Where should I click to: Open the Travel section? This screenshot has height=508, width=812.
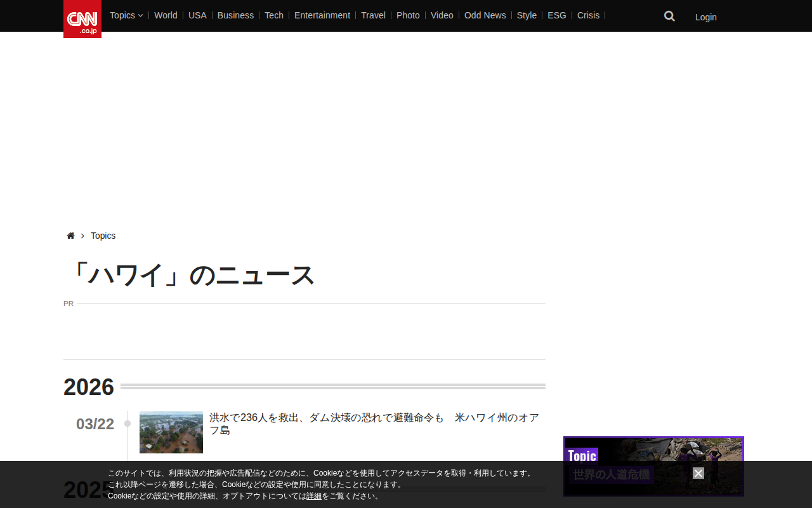coord(373,15)
